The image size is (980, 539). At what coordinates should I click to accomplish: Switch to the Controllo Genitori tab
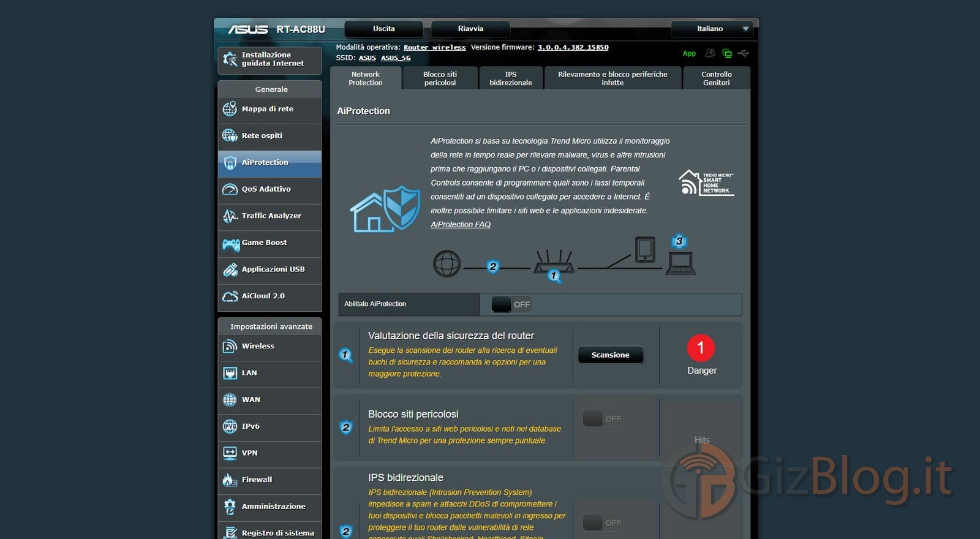pyautogui.click(x=717, y=78)
